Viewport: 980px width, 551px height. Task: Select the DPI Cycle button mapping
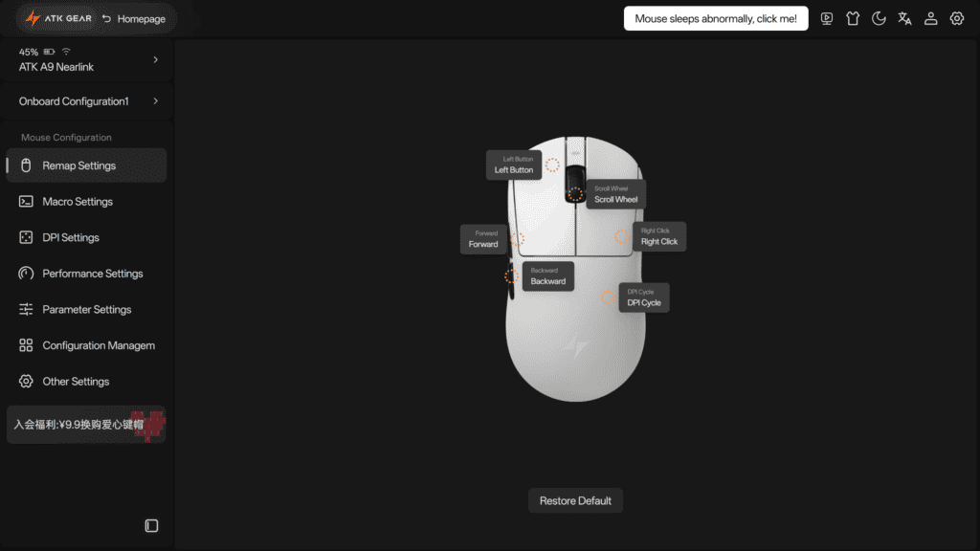pos(644,298)
